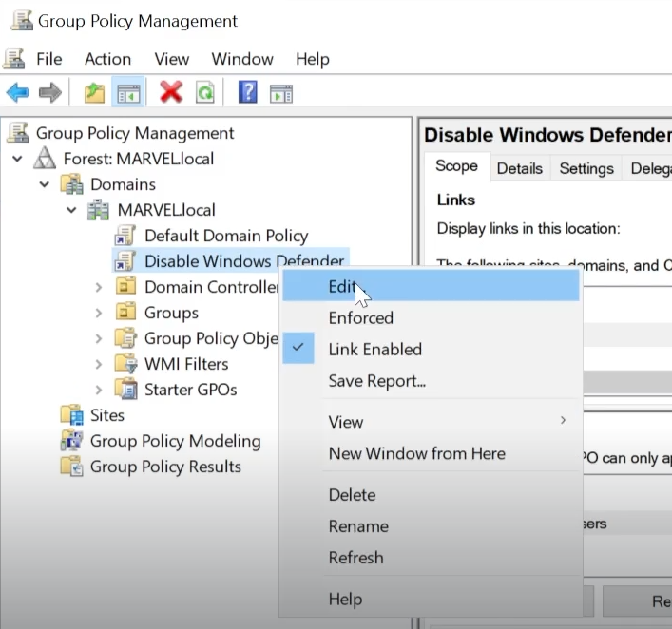Screen dimensions: 672x629
Task: Toggle the Show/Hide Console Tree icon
Action: click(128, 92)
